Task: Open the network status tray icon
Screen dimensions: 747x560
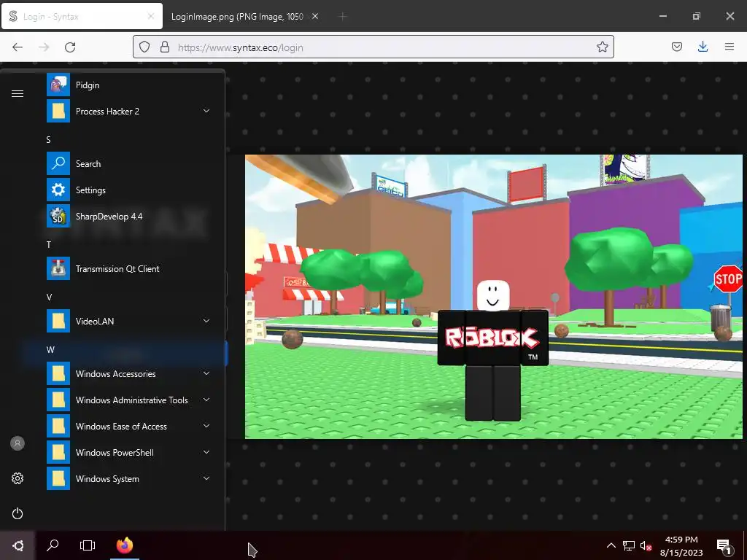Action: point(629,545)
